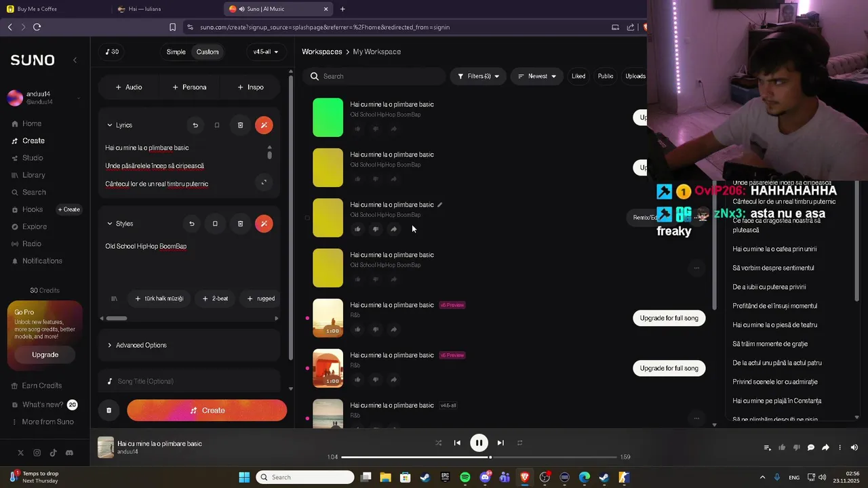The width and height of the screenshot is (868, 488).
Task: Open Spotify from the taskbar
Action: click(x=465, y=478)
